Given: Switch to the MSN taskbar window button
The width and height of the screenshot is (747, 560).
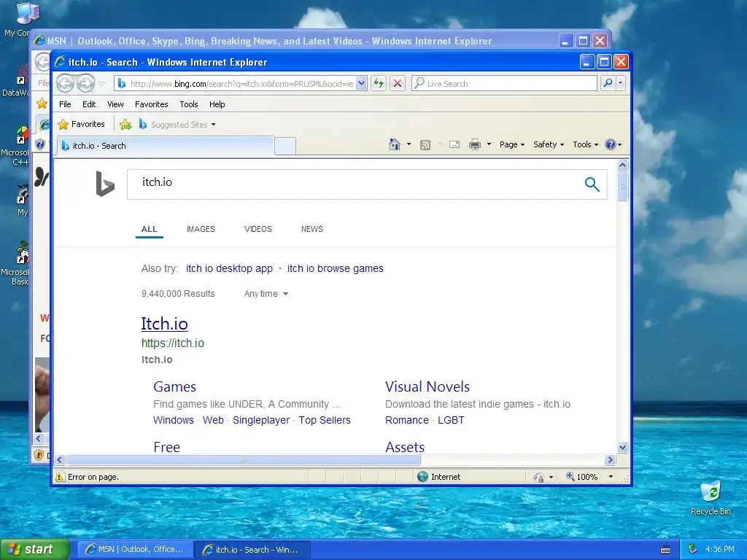Looking at the screenshot, I should pos(135,550).
